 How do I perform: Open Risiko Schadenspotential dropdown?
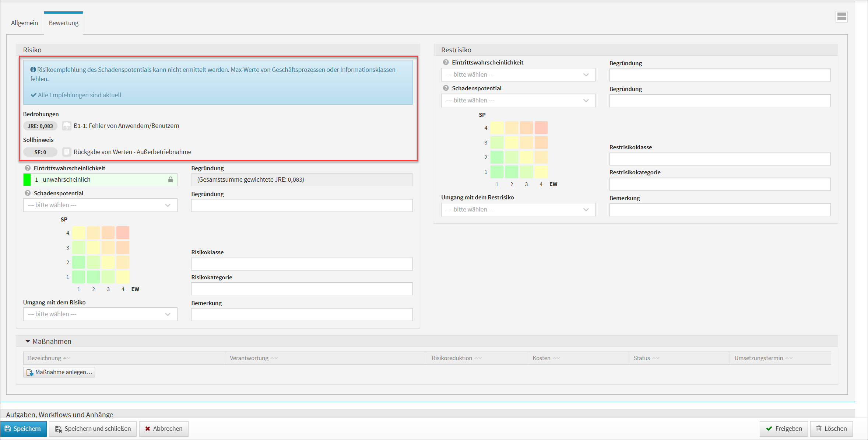tap(100, 205)
